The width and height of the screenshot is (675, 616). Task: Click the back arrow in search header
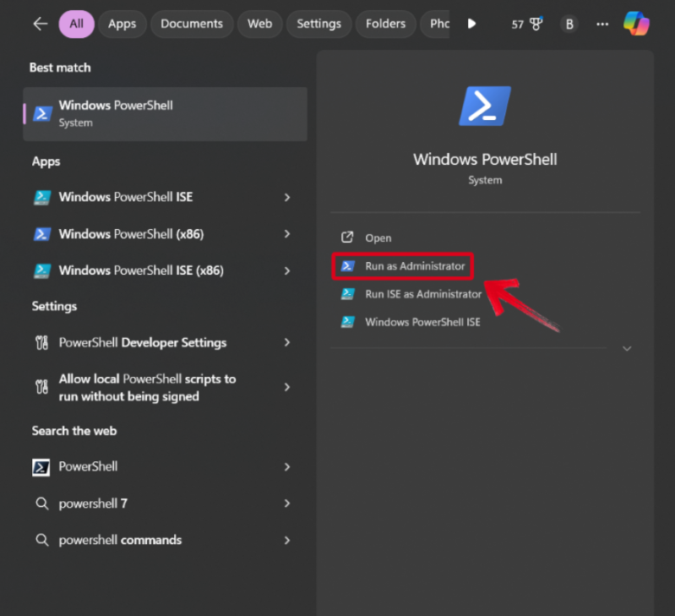click(x=40, y=24)
